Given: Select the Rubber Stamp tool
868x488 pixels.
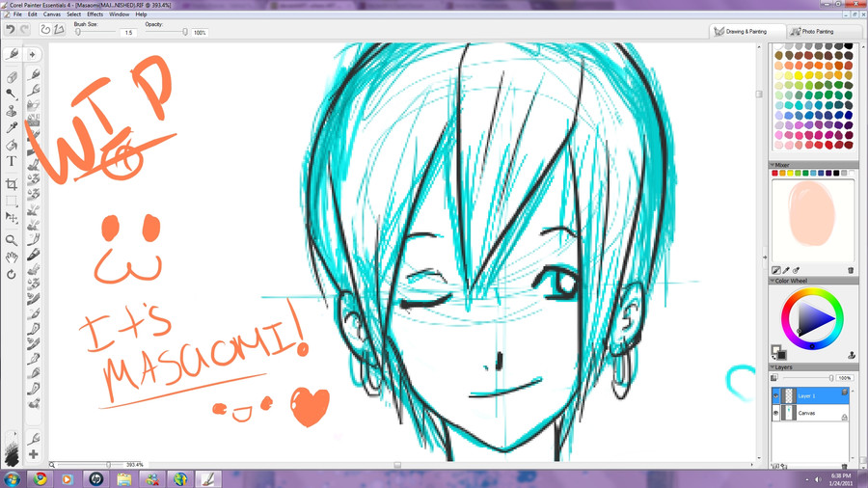Looking at the screenshot, I should 12,111.
